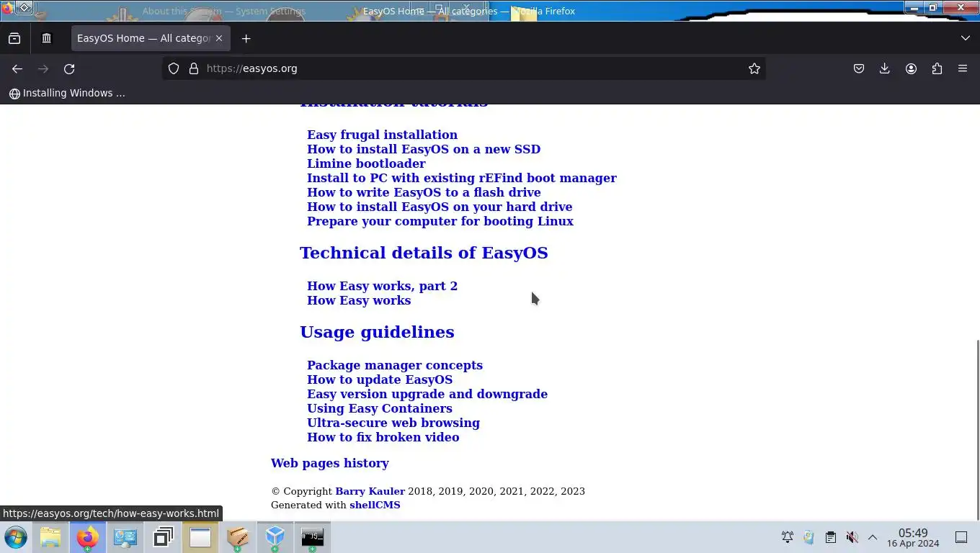Open System Settings from the taskbar
Viewport: 980px width, 553px height.
pos(125,537)
